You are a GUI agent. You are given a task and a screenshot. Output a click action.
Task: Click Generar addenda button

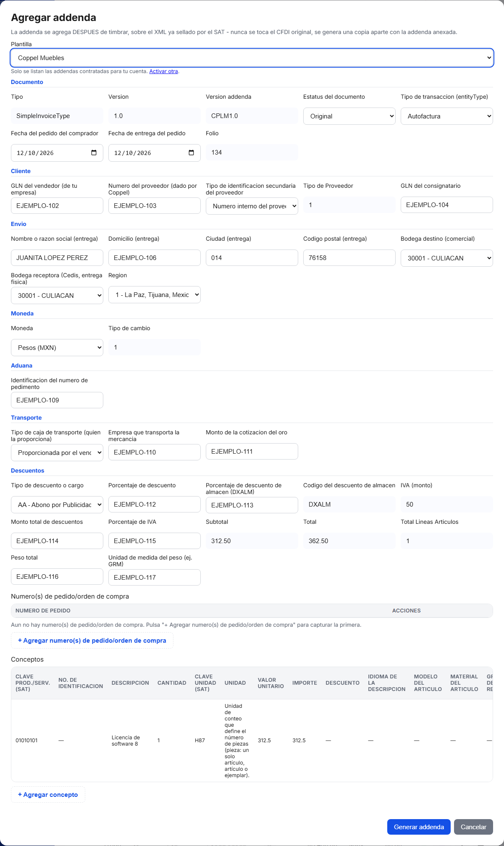(x=419, y=827)
